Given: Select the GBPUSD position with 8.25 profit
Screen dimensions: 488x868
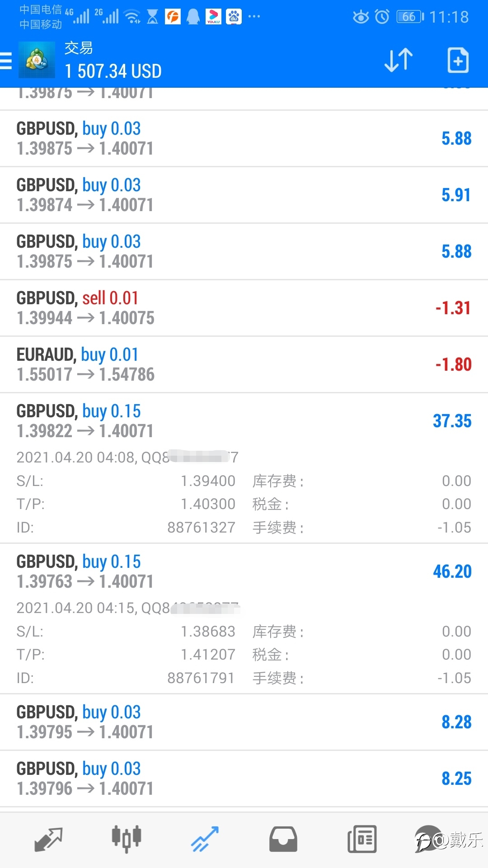Looking at the screenshot, I should 244,778.
